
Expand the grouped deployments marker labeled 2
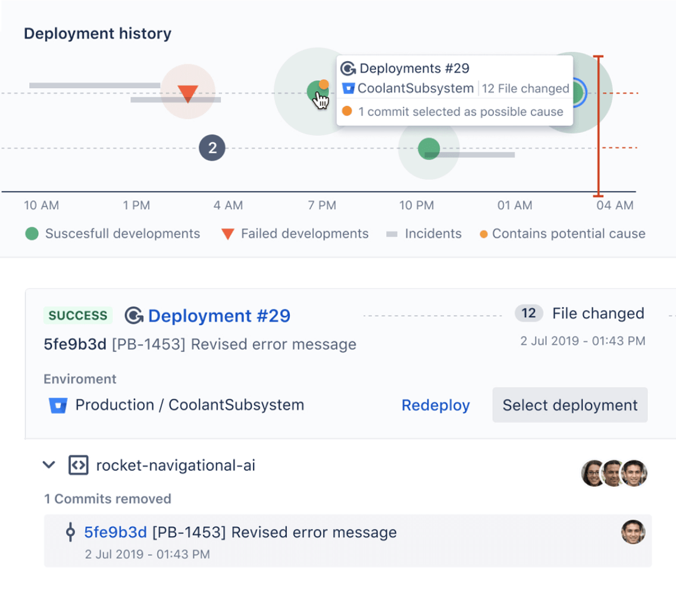click(212, 148)
